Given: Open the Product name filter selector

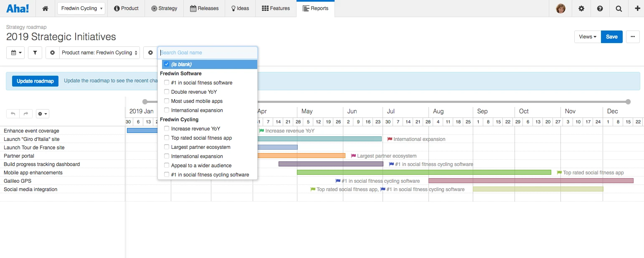Looking at the screenshot, I should (x=99, y=53).
